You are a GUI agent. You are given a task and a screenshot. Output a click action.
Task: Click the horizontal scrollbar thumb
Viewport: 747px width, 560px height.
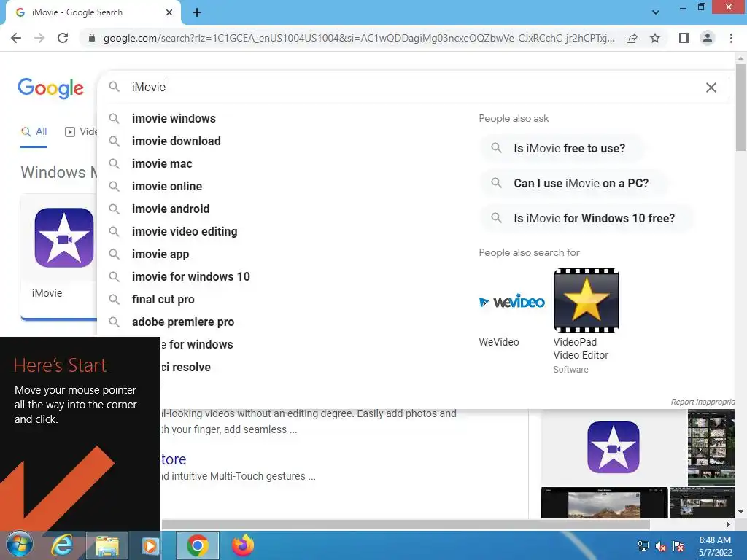pos(406,524)
